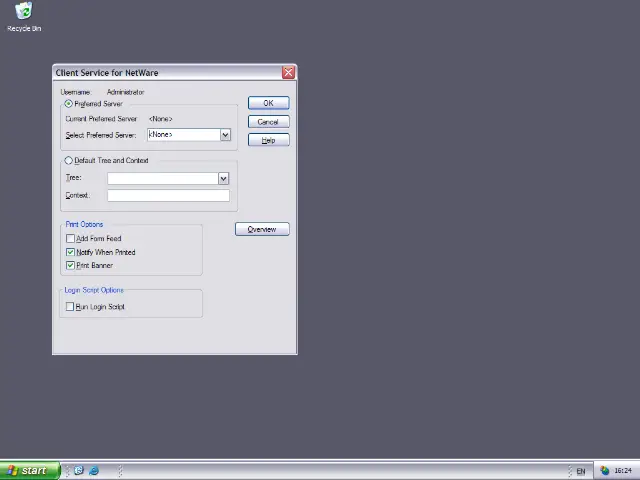This screenshot has height=480, width=640.
Task: Open the Recycle Bin desktop icon
Action: tap(24, 17)
